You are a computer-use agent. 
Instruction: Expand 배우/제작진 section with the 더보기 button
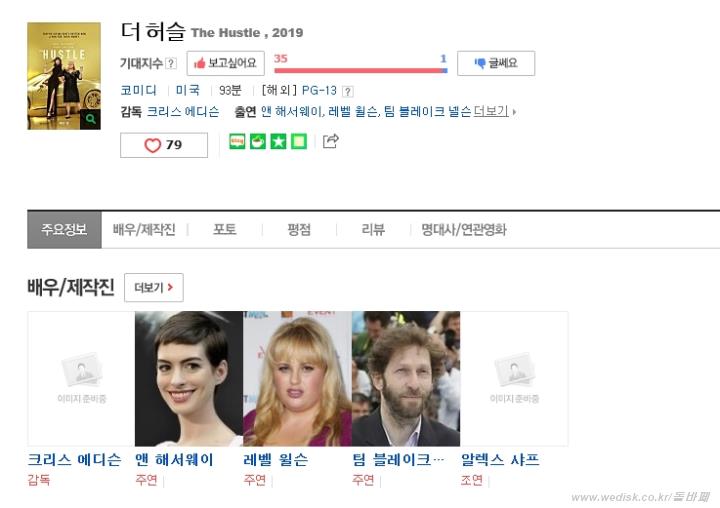pyautogui.click(x=154, y=288)
